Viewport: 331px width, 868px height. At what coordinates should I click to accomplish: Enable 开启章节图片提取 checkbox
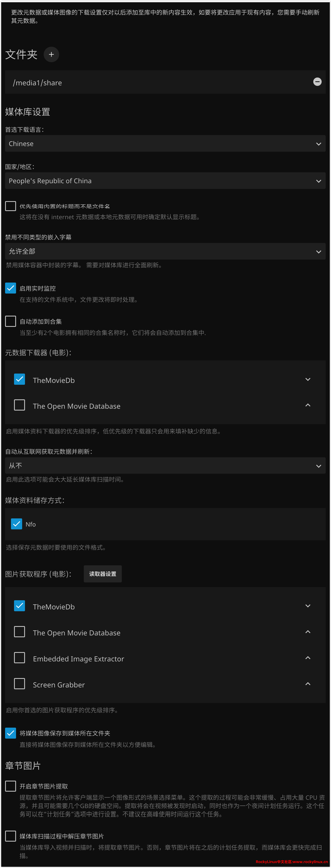pos(10,786)
